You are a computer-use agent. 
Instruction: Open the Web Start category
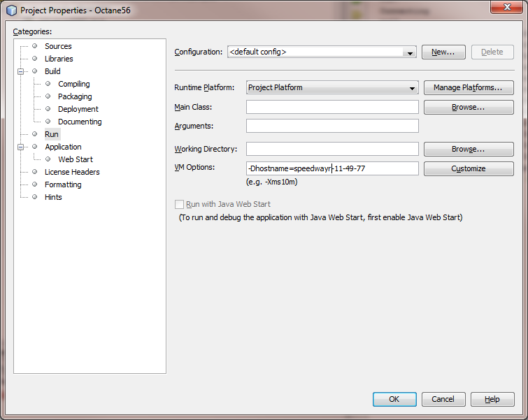coord(75,159)
